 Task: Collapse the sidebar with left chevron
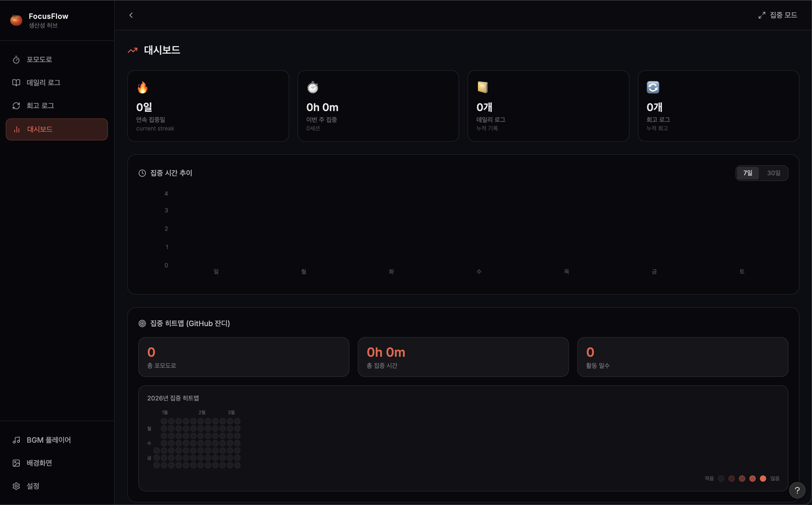[131, 15]
